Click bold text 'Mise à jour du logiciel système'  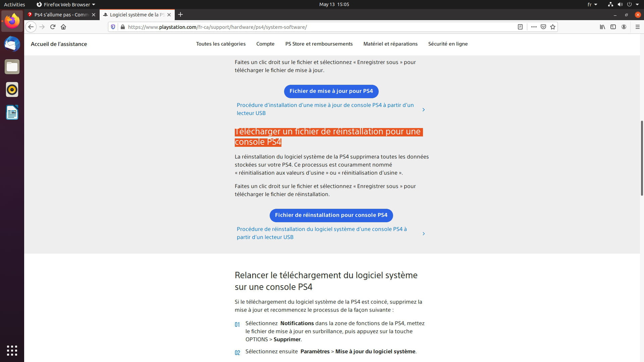point(375,351)
